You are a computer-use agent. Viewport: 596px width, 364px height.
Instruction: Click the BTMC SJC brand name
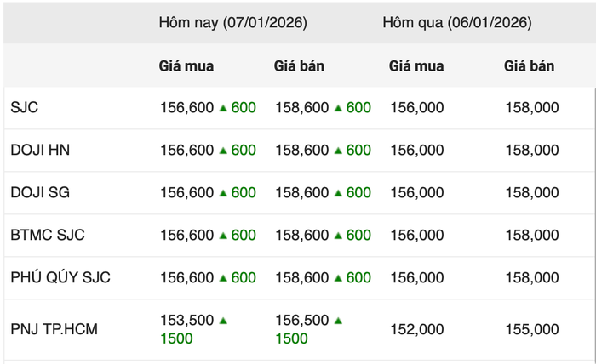(x=48, y=236)
